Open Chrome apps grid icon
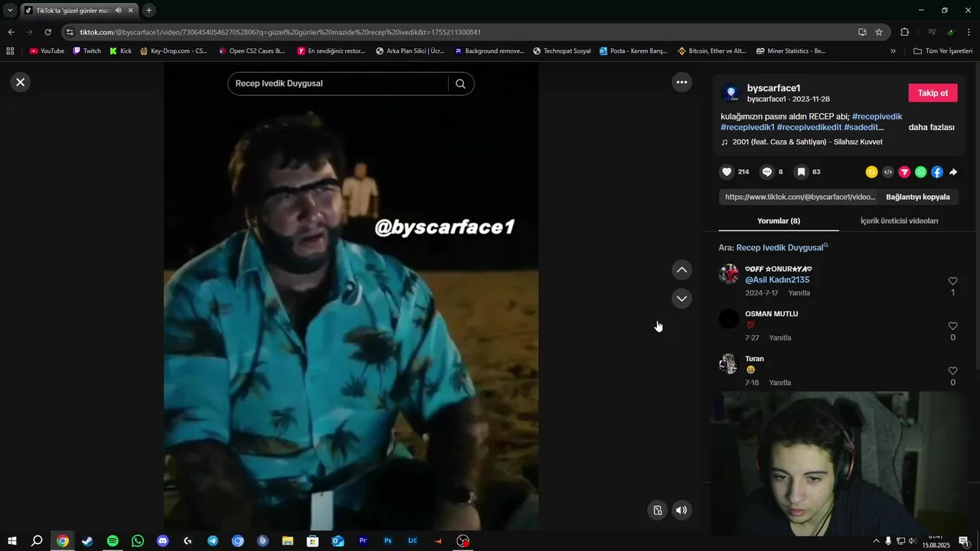Viewport: 980px width, 551px height. pos(10,51)
